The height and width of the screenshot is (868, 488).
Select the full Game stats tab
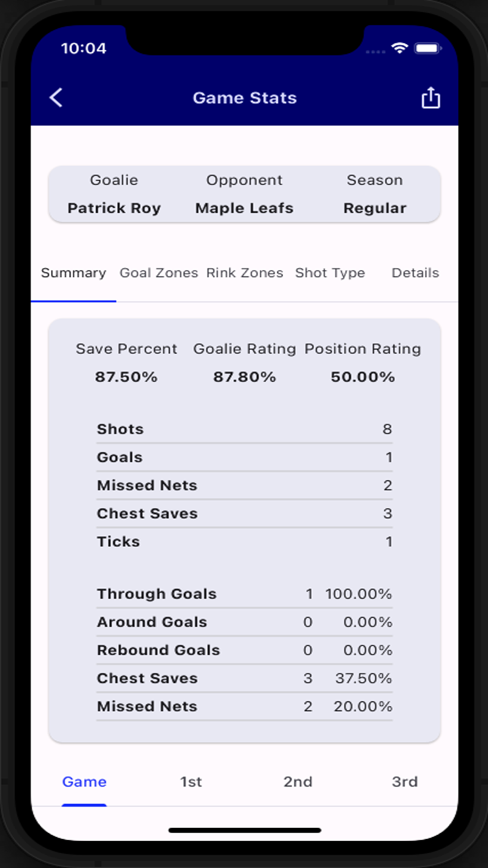[x=84, y=782]
